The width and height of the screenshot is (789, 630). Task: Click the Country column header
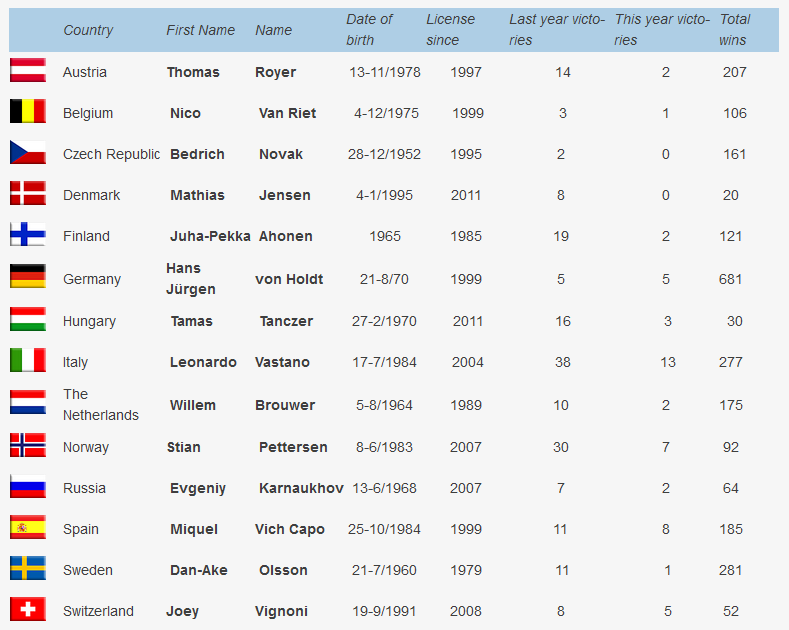88,30
